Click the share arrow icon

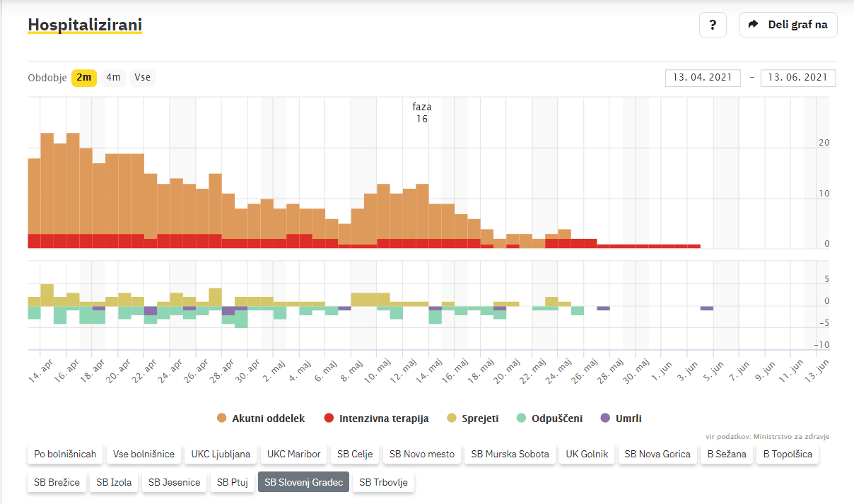[754, 25]
